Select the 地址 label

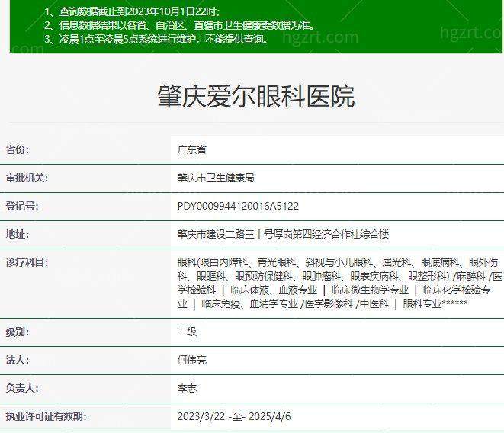click(x=18, y=234)
